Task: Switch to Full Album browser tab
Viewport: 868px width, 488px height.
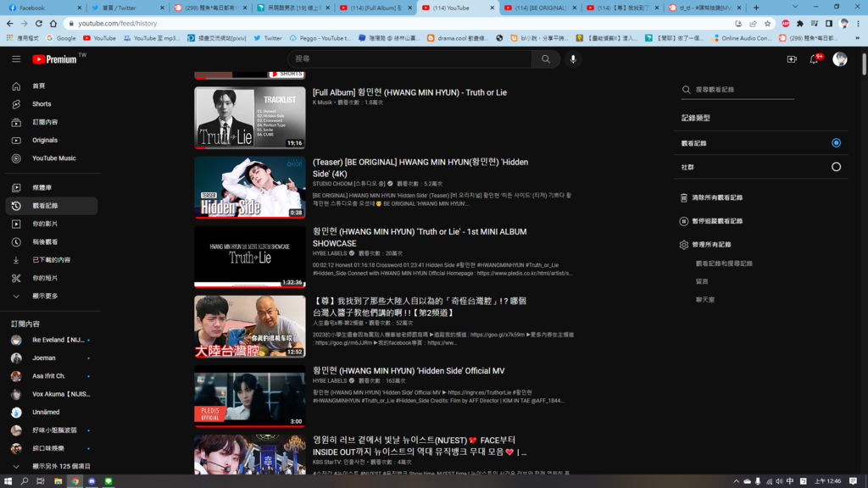Action: coord(375,8)
